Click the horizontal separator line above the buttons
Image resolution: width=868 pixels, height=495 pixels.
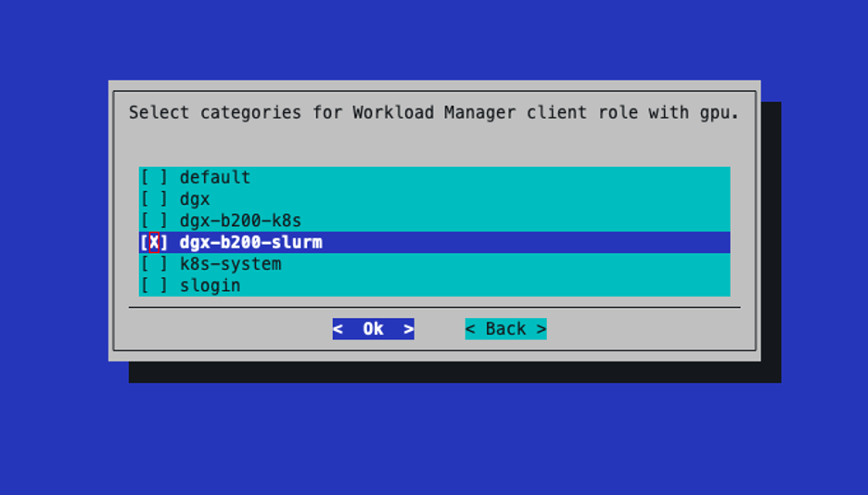tap(434, 307)
